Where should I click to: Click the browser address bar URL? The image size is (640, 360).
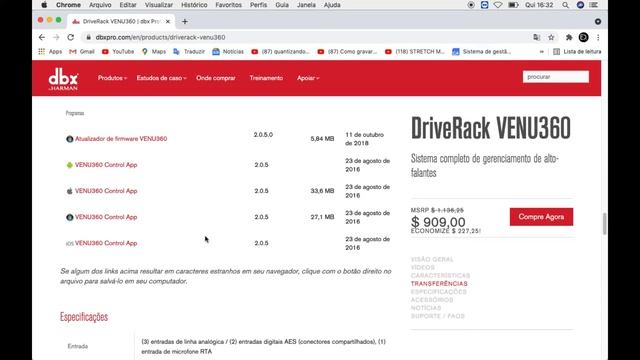160,37
